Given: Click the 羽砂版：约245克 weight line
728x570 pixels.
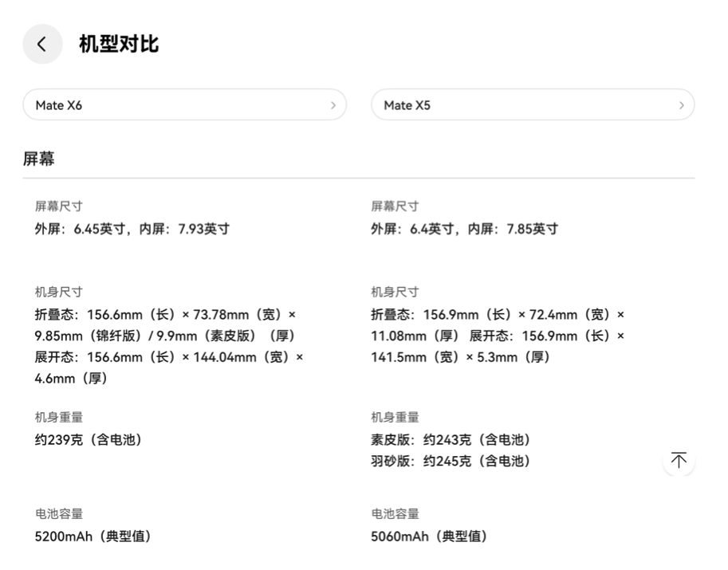Looking at the screenshot, I should pyautogui.click(x=451, y=461).
